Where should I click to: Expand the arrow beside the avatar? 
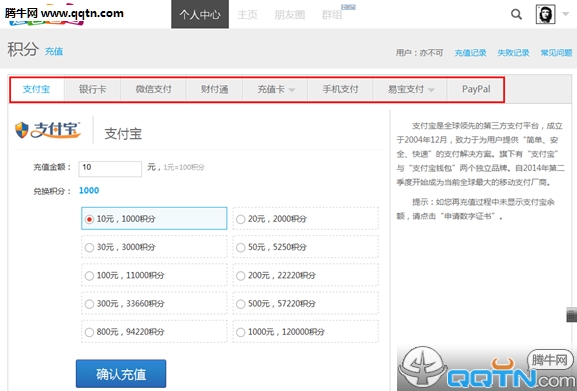(566, 14)
